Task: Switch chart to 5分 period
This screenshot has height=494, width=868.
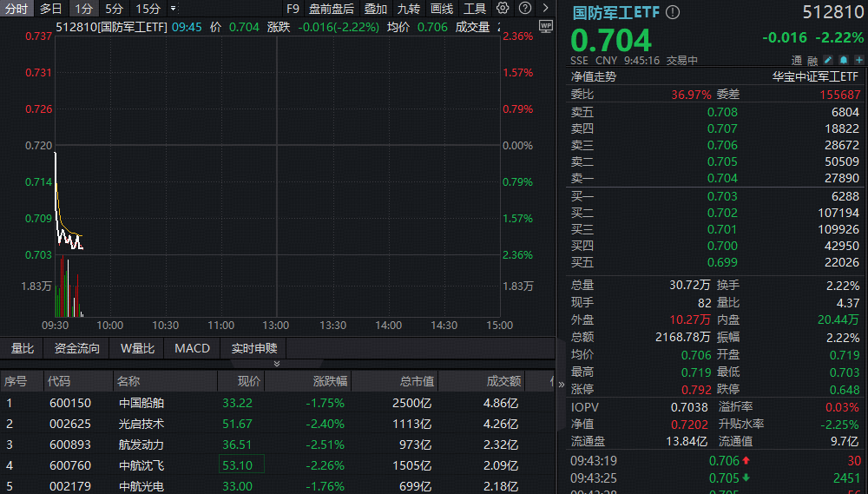Action: point(115,9)
